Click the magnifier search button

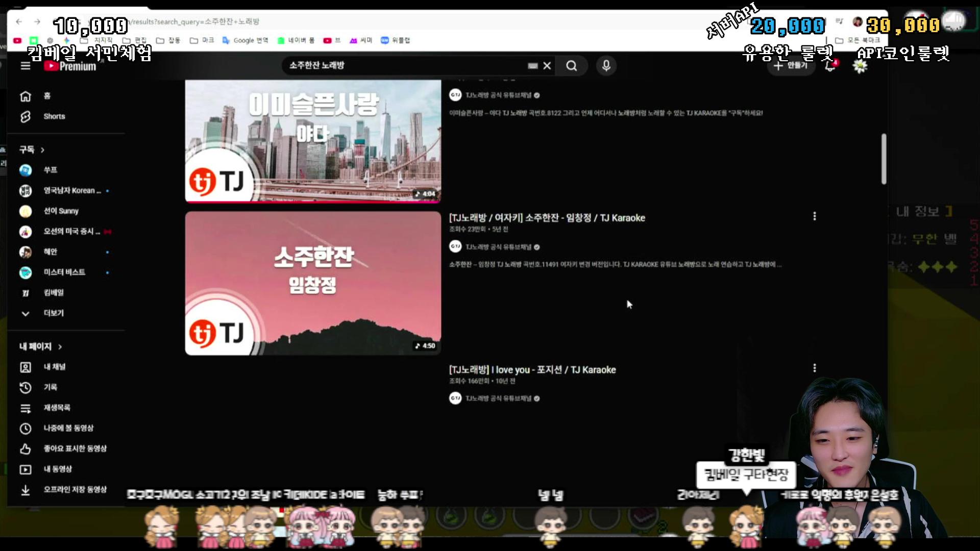[572, 66]
